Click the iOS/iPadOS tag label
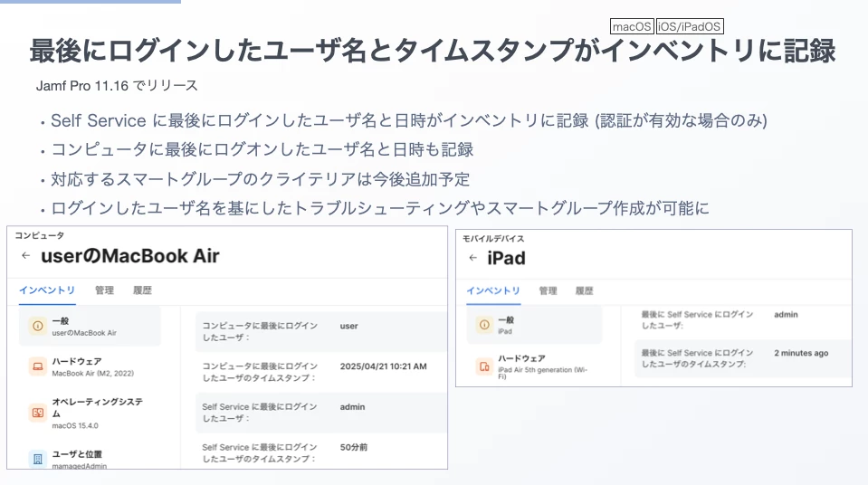The height and width of the screenshot is (485, 868). pyautogui.click(x=689, y=26)
